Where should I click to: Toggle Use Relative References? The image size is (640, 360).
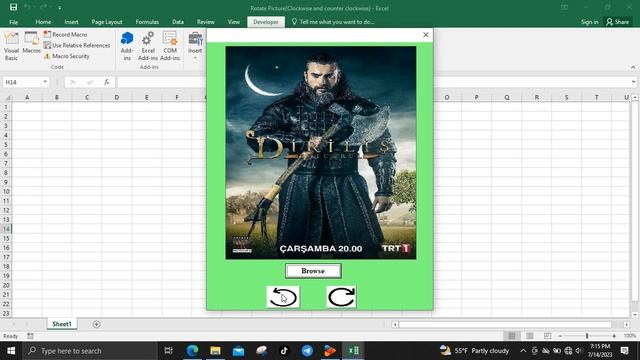(x=77, y=45)
